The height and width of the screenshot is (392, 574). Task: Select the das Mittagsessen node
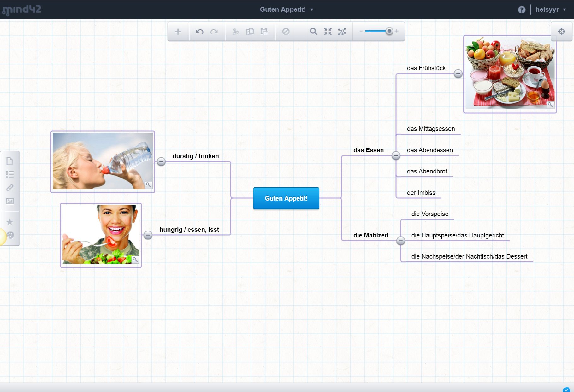point(430,129)
